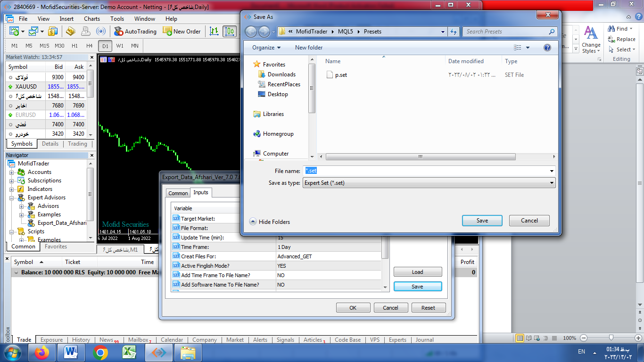Switch chart to bar chart icon
The height and width of the screenshot is (362, 644).
click(x=214, y=31)
